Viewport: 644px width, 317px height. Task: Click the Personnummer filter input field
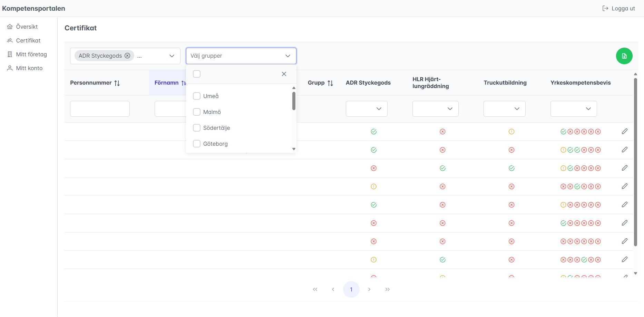coord(100,109)
